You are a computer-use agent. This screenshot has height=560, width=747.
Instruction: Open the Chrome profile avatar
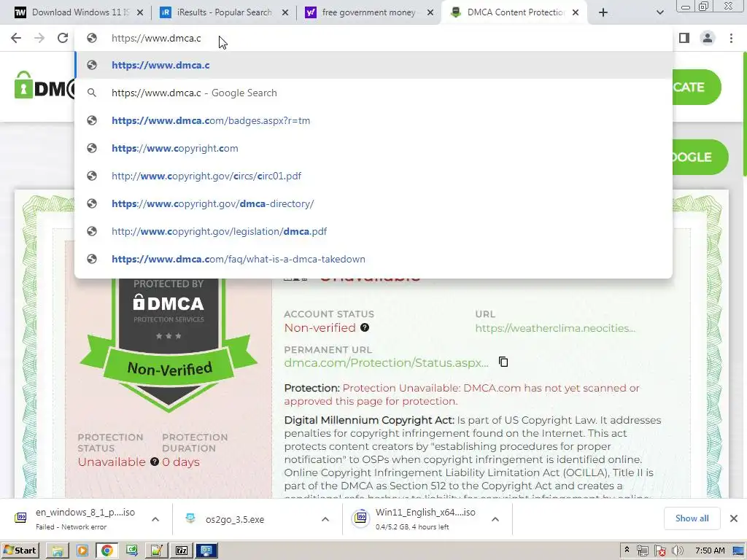pos(708,38)
